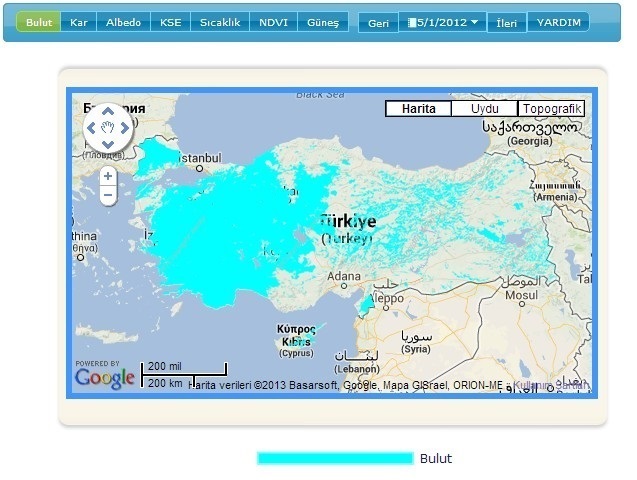Switch to the Albedo layer tab
This screenshot has height=480, width=637.
click(123, 22)
